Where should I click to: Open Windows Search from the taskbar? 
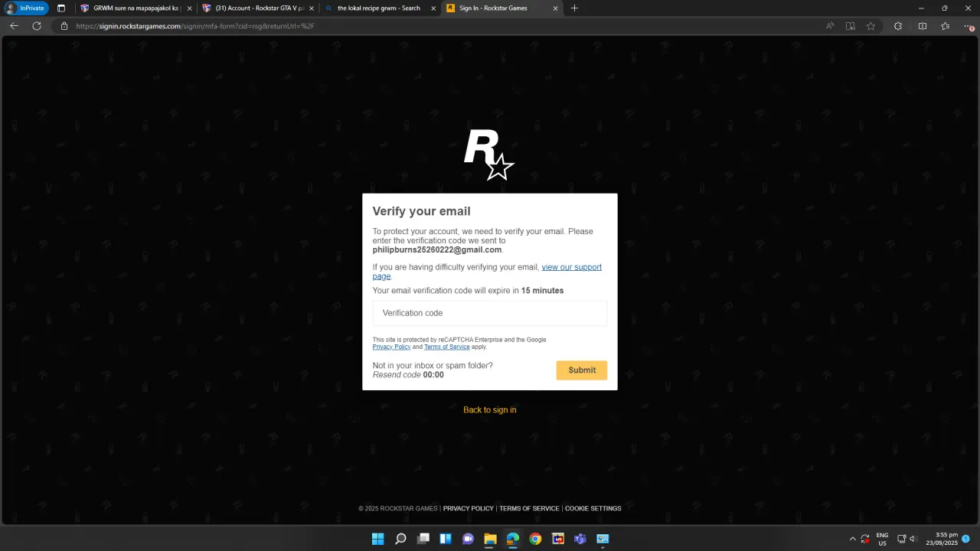point(400,539)
